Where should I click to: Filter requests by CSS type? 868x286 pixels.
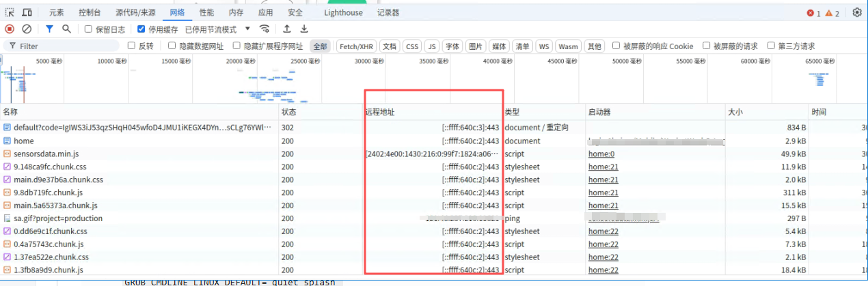click(412, 46)
